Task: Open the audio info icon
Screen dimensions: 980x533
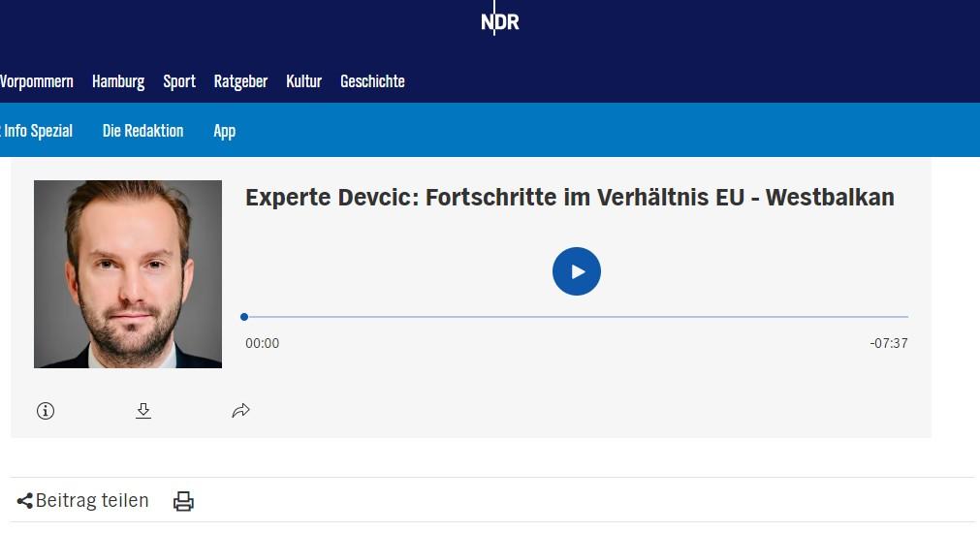Action: point(46,411)
